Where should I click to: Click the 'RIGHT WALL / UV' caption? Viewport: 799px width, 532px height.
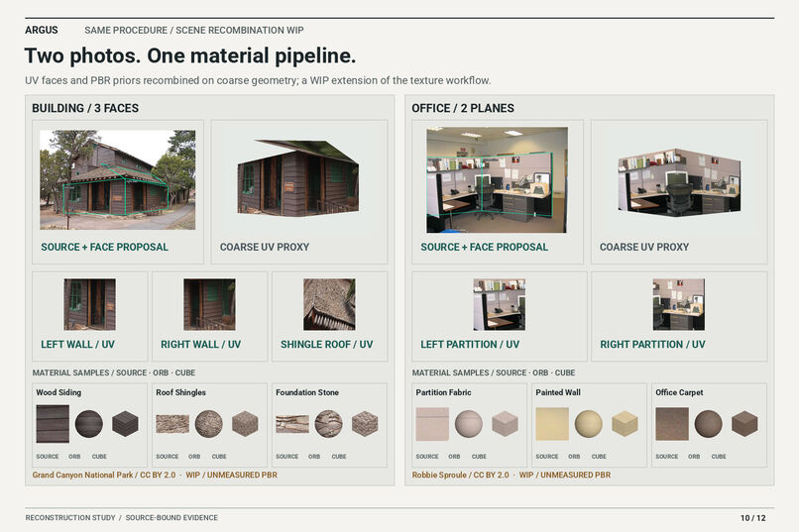coord(201,345)
